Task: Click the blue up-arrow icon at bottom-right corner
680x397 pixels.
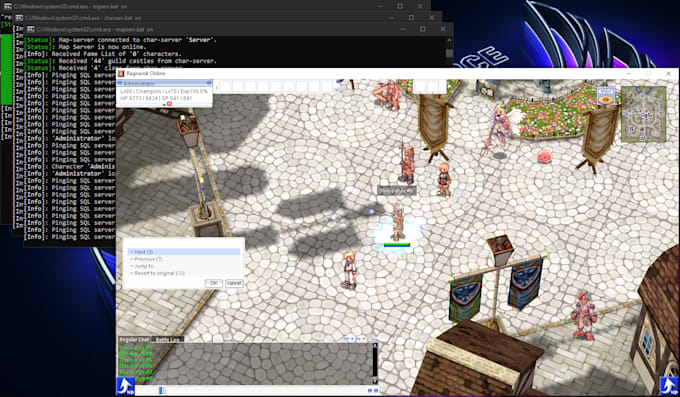Action: [x=669, y=386]
